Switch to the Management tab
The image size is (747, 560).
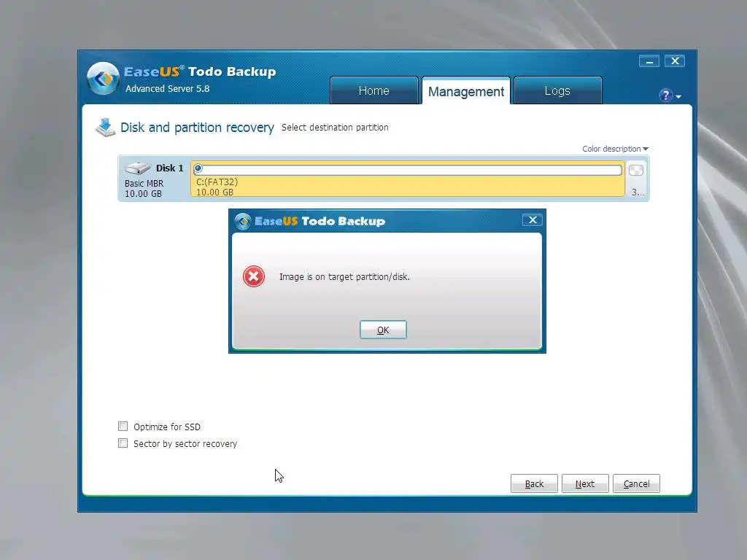tap(466, 91)
